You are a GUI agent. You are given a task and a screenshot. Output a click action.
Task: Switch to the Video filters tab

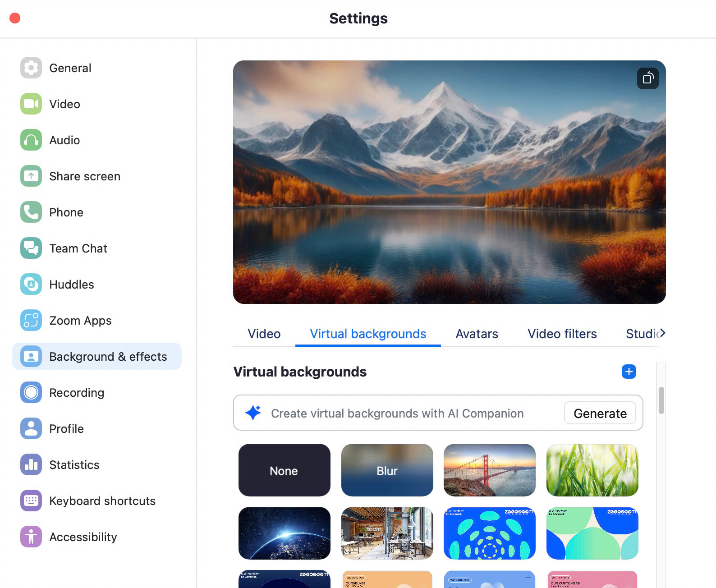562,334
